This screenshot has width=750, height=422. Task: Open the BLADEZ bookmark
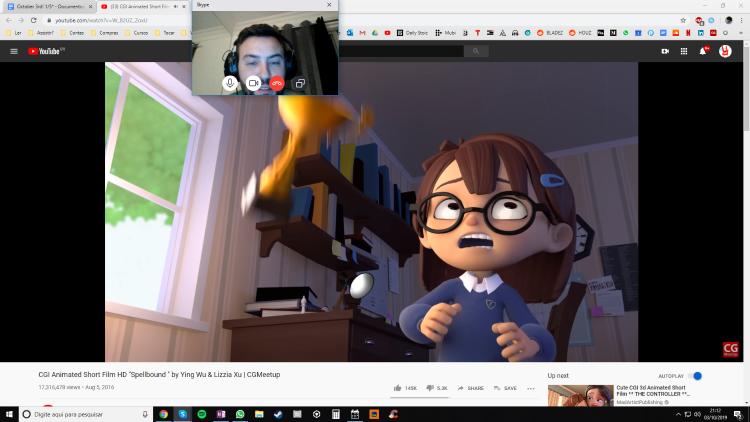[x=550, y=33]
